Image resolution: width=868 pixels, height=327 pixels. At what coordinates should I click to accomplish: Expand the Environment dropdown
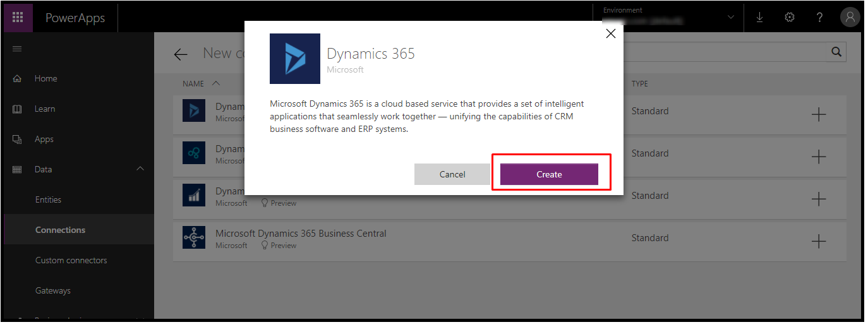[731, 18]
